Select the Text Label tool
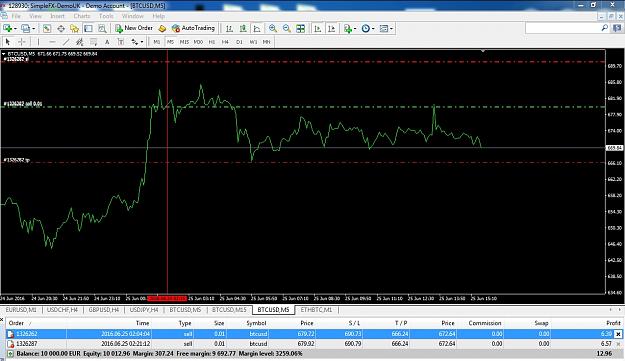This screenshot has width=625, height=361. tap(121, 42)
